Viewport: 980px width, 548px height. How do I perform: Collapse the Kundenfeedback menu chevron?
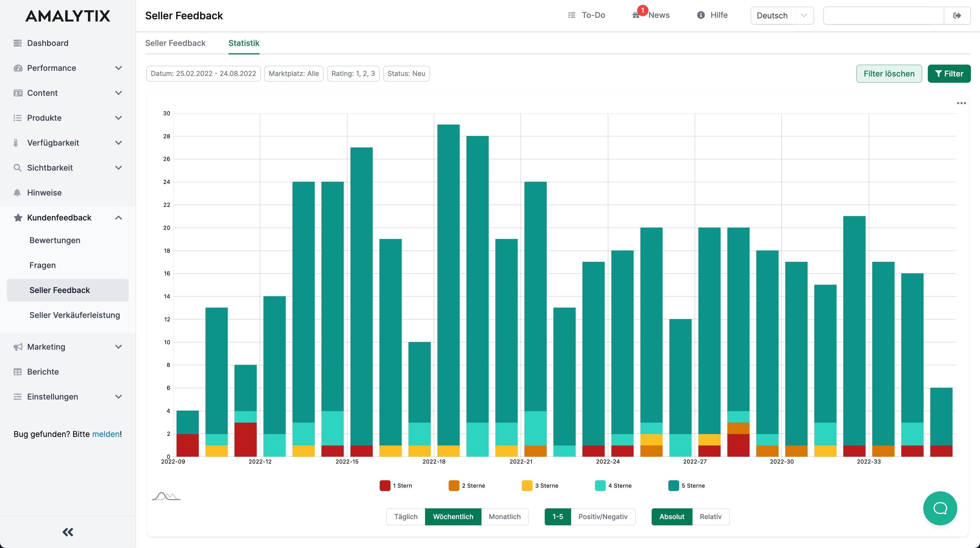click(119, 217)
